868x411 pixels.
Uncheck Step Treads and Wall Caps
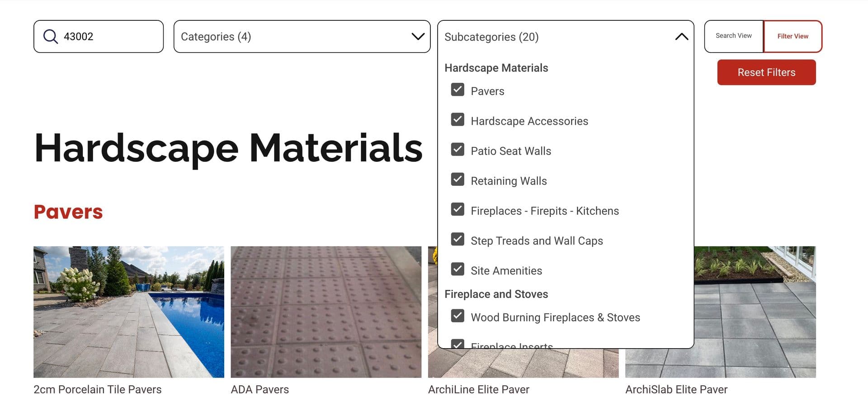458,239
